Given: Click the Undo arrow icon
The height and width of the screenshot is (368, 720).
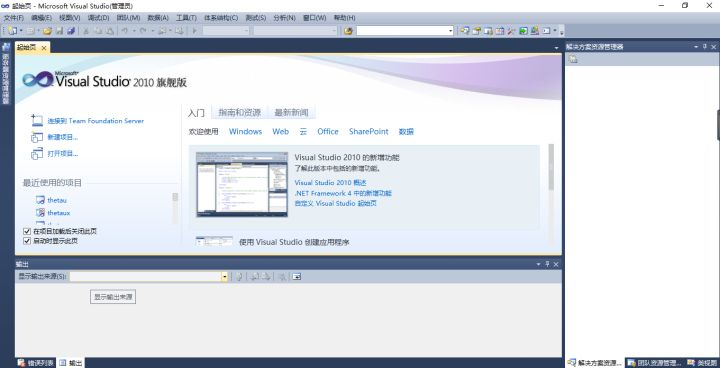Looking at the screenshot, I should click(124, 31).
